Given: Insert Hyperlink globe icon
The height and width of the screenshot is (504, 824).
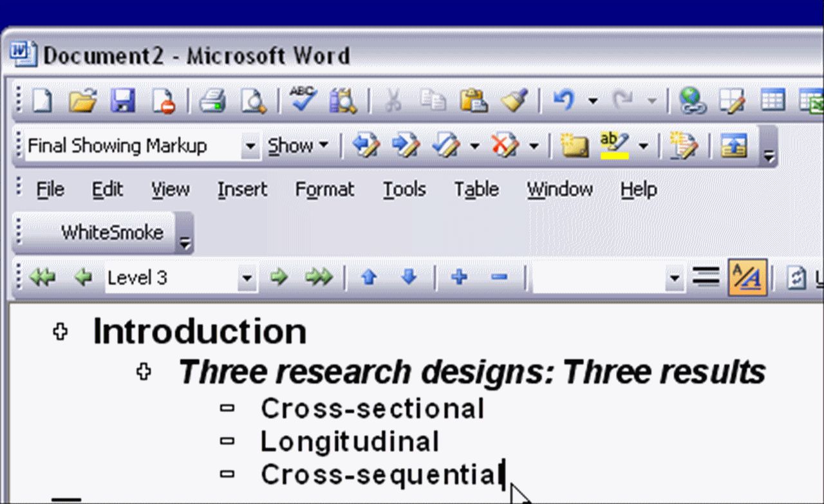Looking at the screenshot, I should point(693,101).
